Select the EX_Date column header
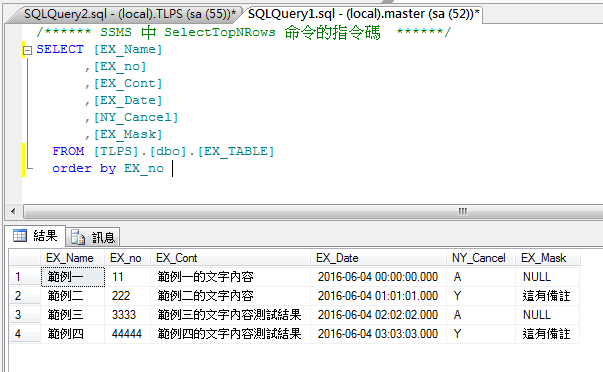The image size is (603, 372). tap(378, 258)
